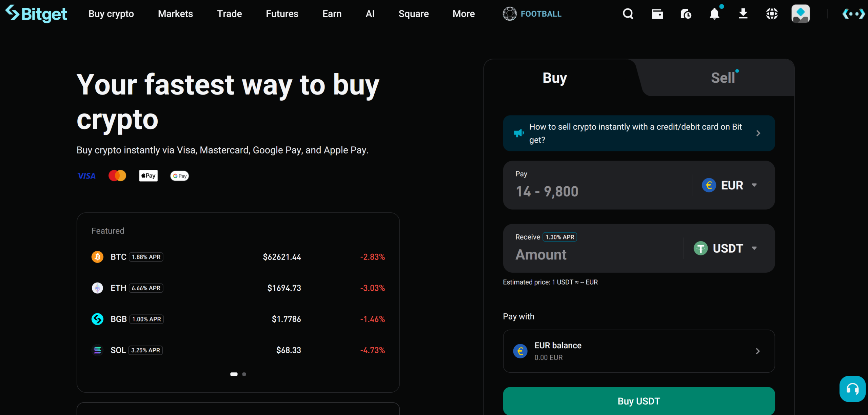Screen dimensions: 868x415
Task: Click the euro icon beside EUR balance
Action: tap(520, 351)
